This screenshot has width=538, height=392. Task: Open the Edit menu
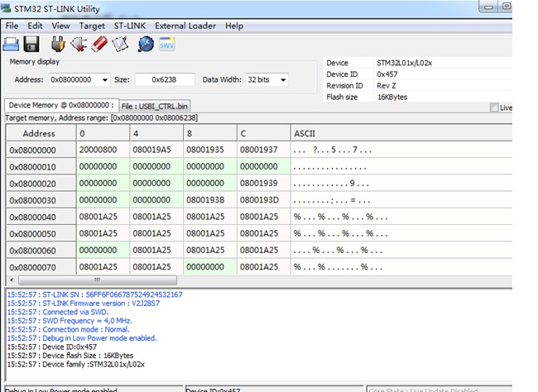click(35, 26)
